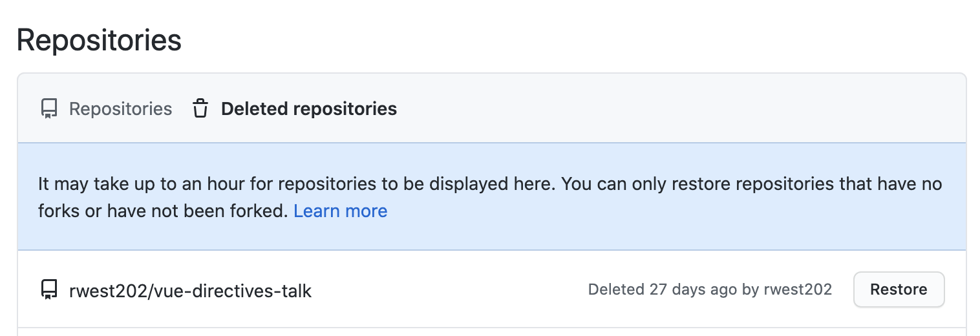The image size is (980, 336).
Task: Open the Deleted repositories tab
Action: point(295,109)
